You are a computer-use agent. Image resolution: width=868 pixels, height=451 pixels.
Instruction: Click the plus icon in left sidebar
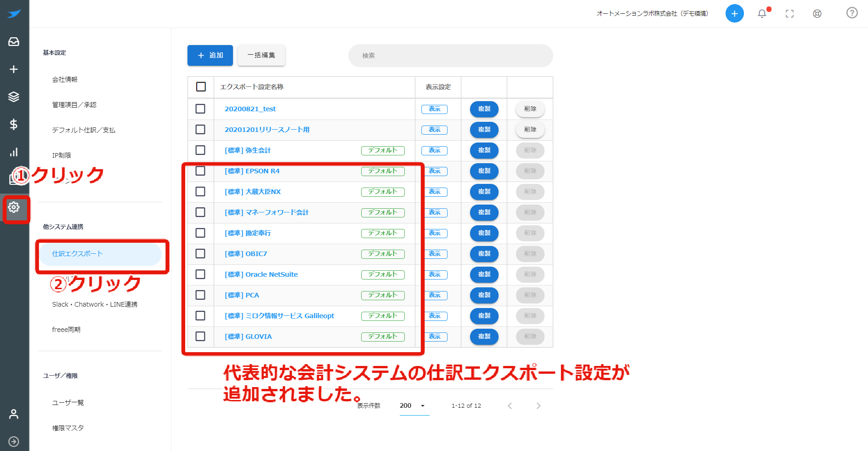pyautogui.click(x=14, y=69)
